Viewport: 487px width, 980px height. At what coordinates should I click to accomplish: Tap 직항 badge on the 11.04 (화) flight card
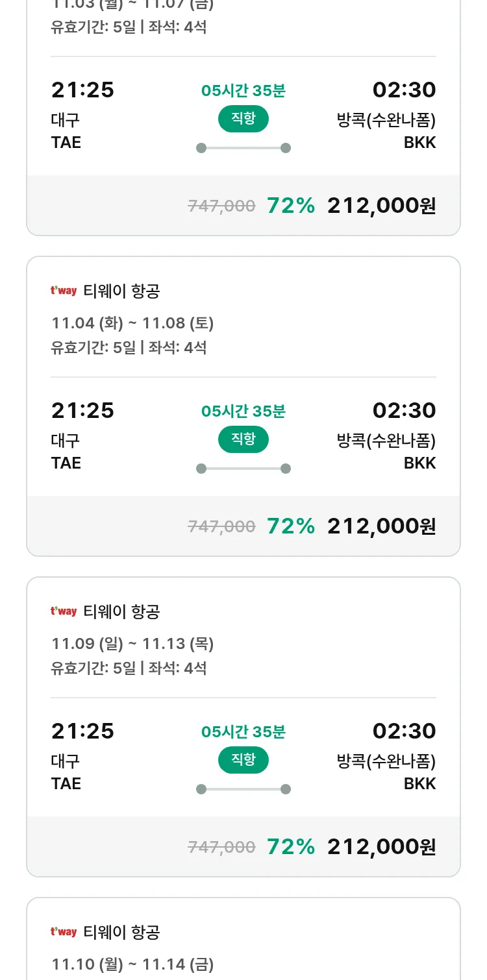pyautogui.click(x=243, y=439)
